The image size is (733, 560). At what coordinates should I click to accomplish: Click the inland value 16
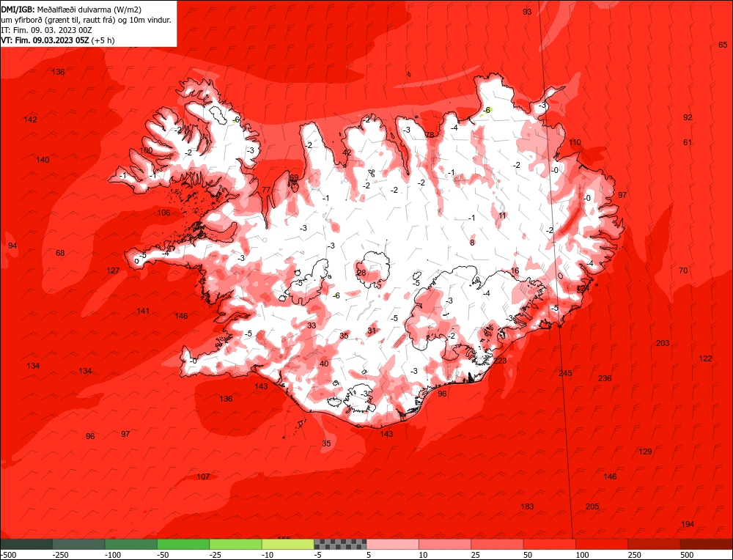(x=515, y=270)
